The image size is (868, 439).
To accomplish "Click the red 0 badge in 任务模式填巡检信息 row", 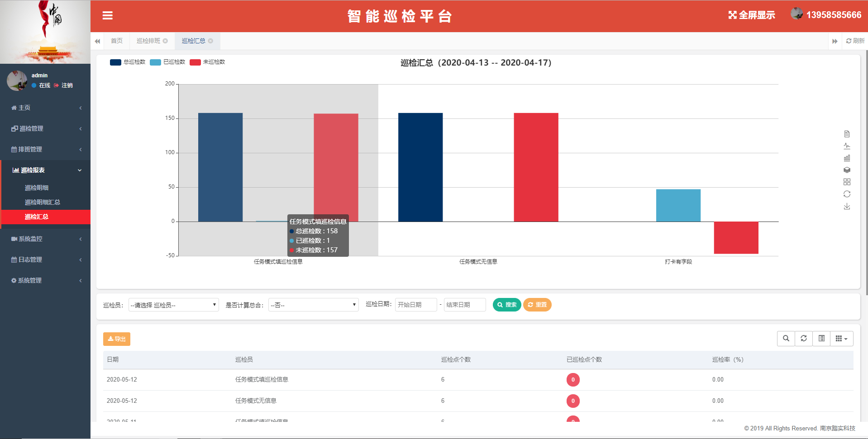I will [573, 380].
